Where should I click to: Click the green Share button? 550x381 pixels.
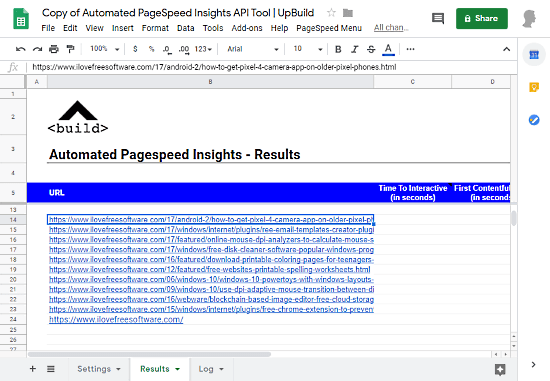tap(482, 19)
